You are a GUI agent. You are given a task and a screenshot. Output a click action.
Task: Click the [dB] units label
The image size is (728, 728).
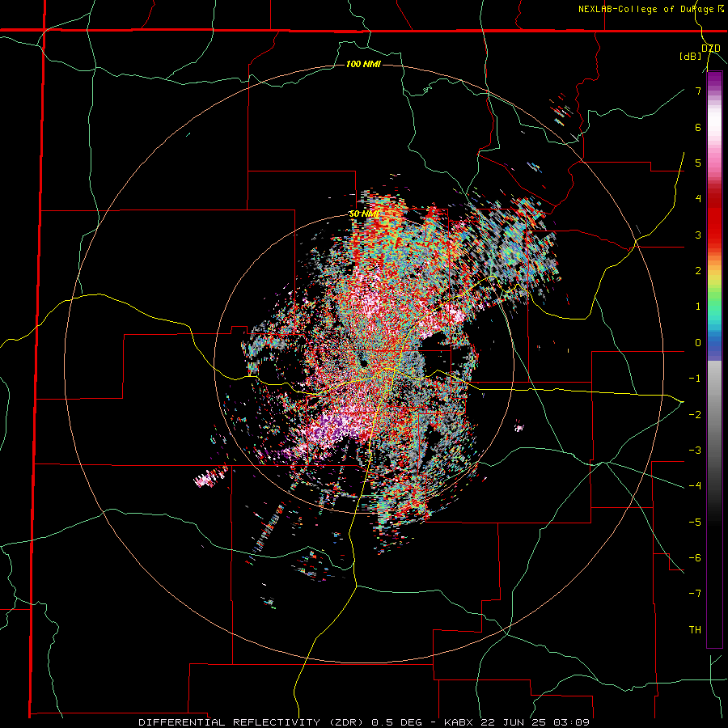[691, 56]
